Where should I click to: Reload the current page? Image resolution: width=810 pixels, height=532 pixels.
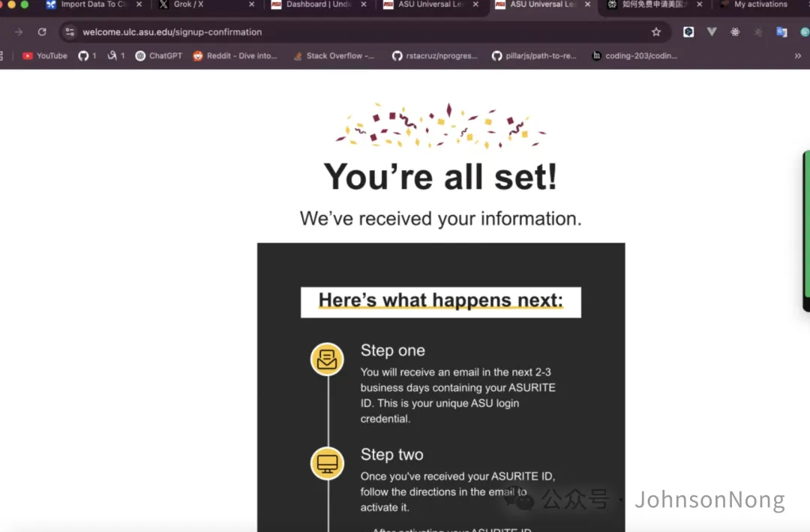coord(42,32)
